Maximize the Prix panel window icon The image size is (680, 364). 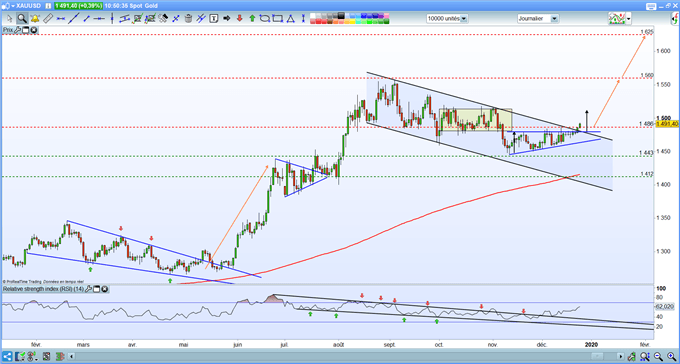pos(26,30)
